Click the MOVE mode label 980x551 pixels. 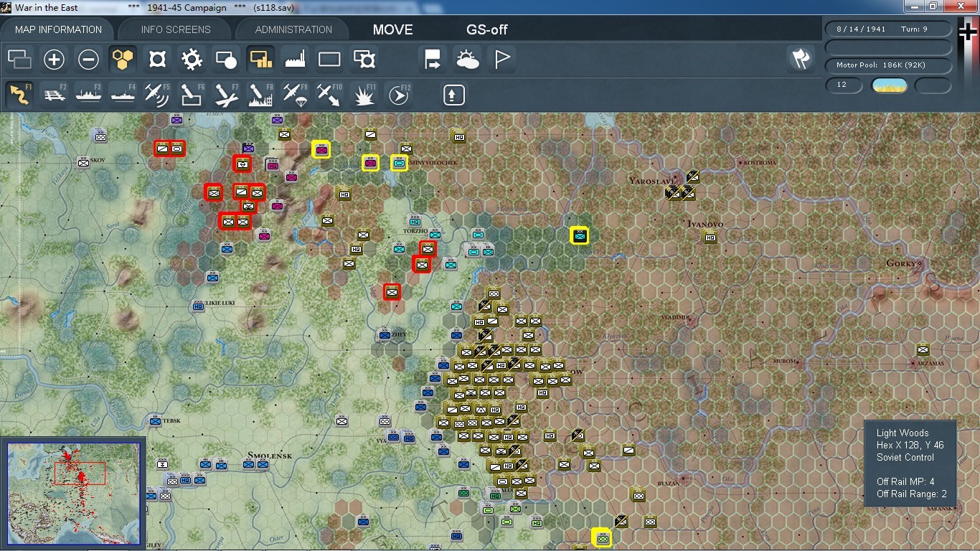coord(392,29)
